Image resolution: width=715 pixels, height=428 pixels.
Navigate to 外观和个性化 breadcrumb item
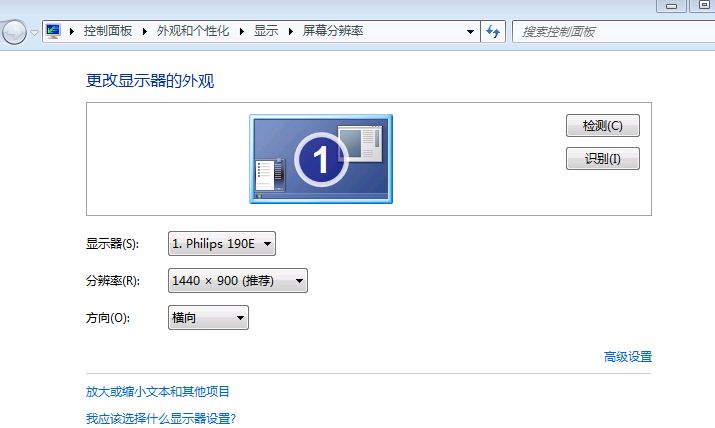coord(193,31)
